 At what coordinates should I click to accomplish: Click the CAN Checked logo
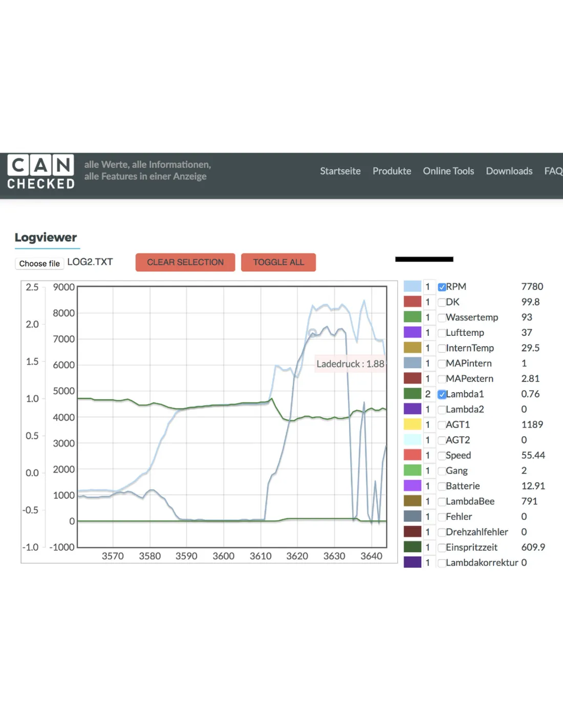[41, 172]
